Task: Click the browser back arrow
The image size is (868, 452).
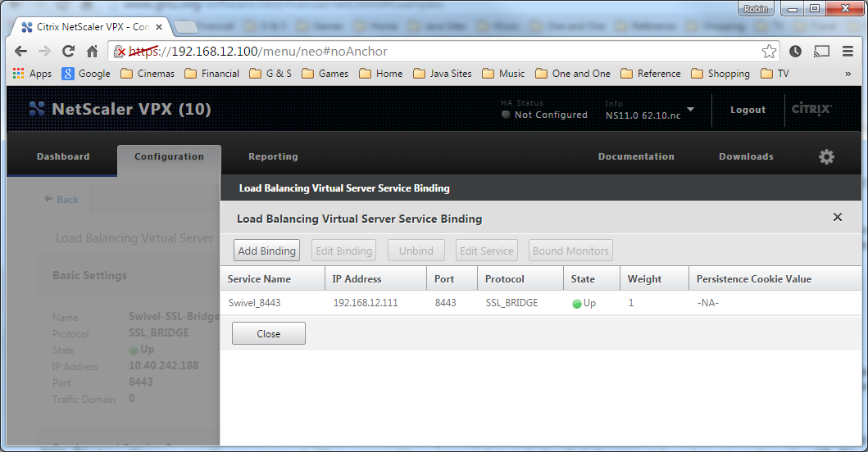Action: (x=21, y=52)
